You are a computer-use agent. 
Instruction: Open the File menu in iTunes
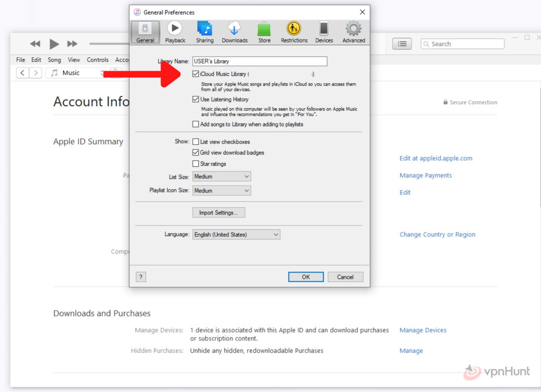click(x=21, y=59)
